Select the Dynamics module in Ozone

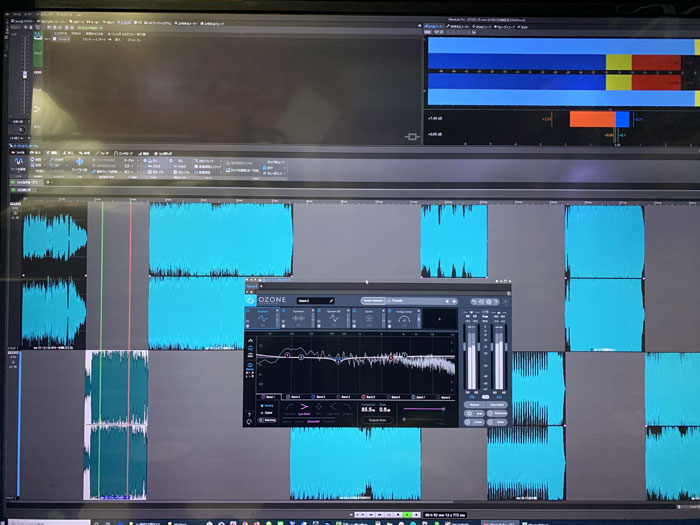[298, 318]
